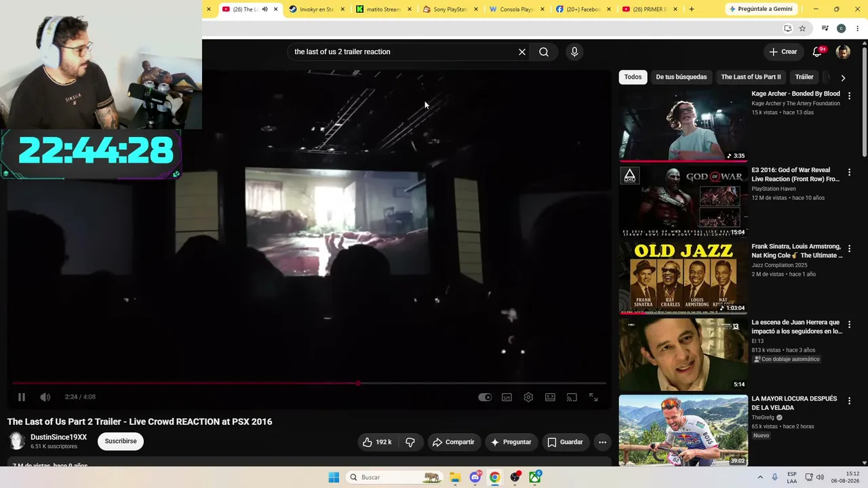
Task: Switch the player to theater mode
Action: (550, 397)
